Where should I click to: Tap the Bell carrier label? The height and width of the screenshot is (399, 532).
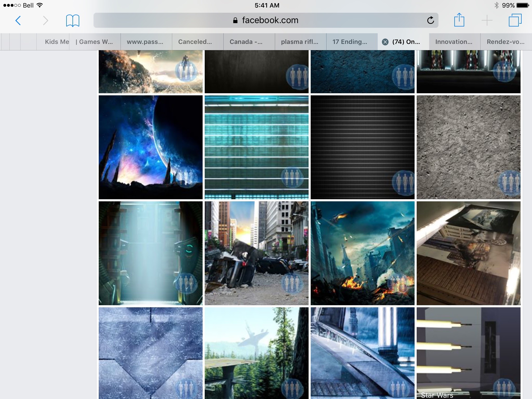click(x=28, y=5)
